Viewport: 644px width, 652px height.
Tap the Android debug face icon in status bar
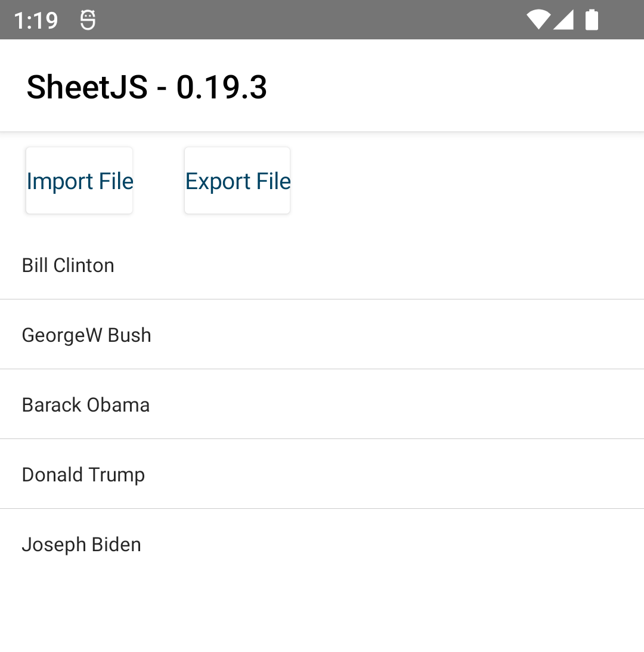[x=88, y=20]
